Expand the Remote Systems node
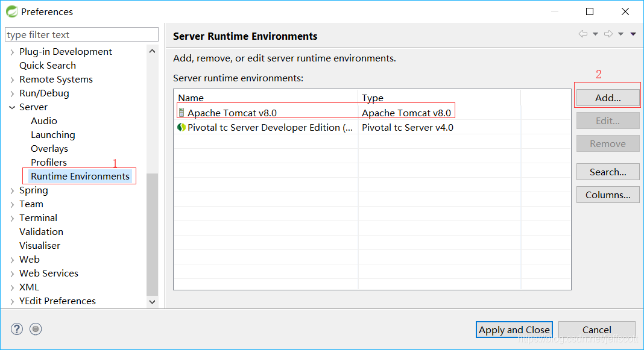 point(12,80)
